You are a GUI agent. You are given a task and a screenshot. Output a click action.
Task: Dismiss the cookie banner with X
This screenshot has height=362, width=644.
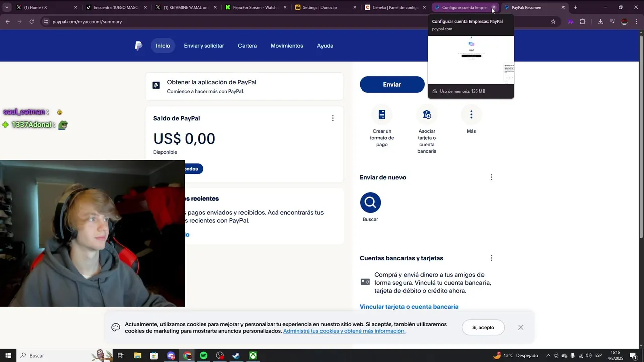(521, 327)
